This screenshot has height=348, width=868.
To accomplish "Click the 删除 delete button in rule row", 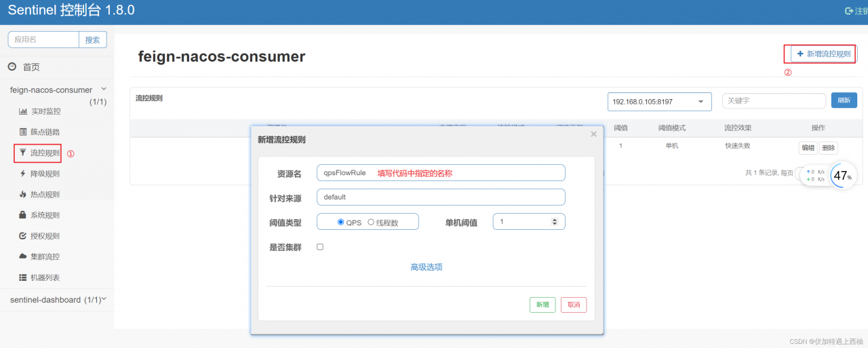I will click(829, 148).
